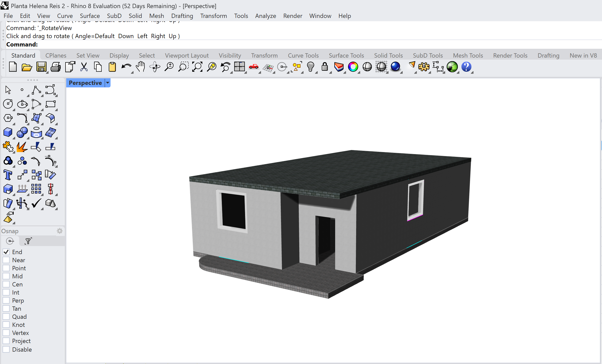This screenshot has height=364, width=602.
Task: Switch to the CPlanes toolbar tab
Action: [56, 55]
